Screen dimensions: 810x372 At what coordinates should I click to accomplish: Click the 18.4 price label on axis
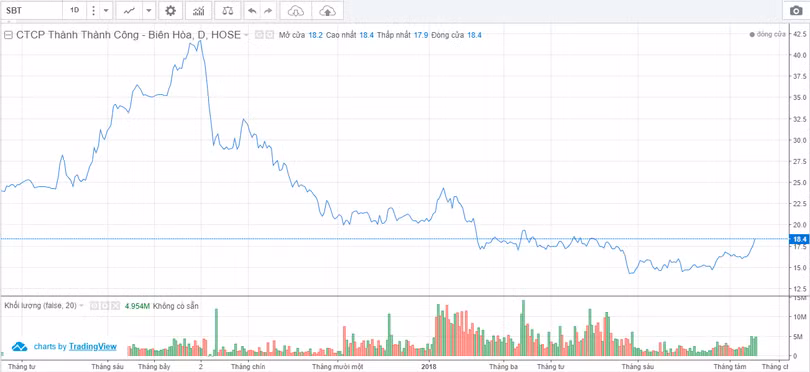[x=800, y=239]
